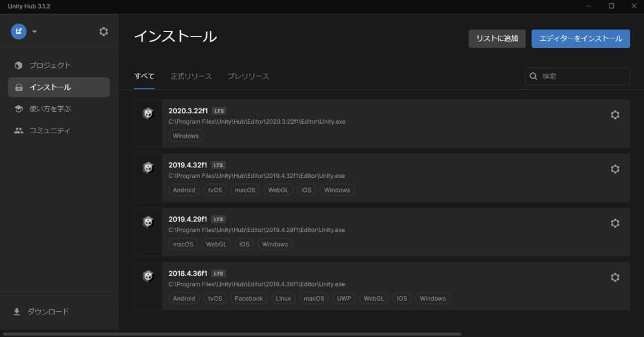The image size is (644, 337).
Task: Click Unity logo icon of 2019.4.29f1
Action: (148, 222)
